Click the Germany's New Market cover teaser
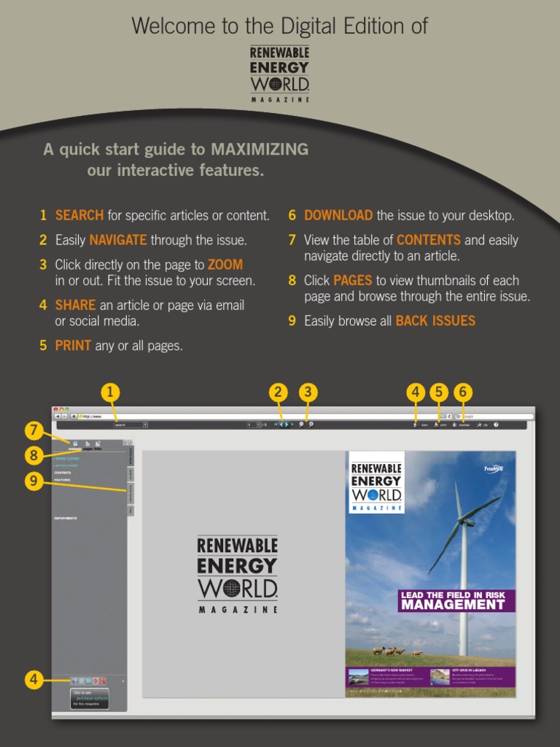The image size is (560, 747). point(386,677)
